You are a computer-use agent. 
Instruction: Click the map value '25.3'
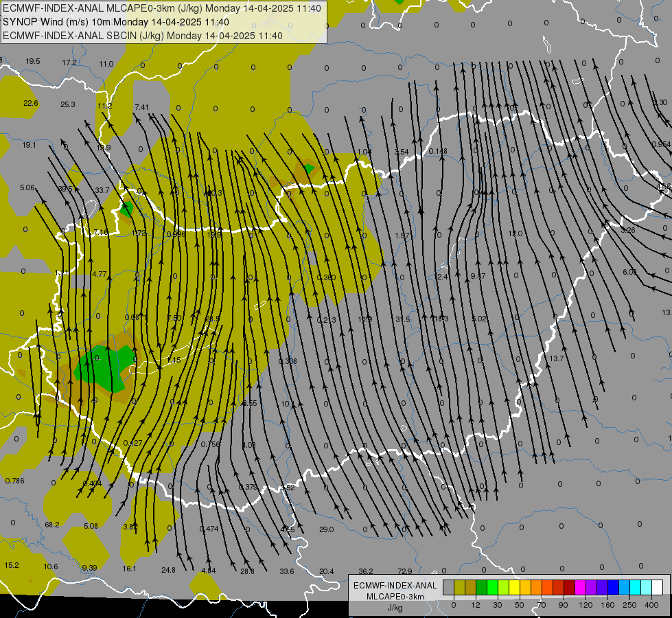coord(68,104)
